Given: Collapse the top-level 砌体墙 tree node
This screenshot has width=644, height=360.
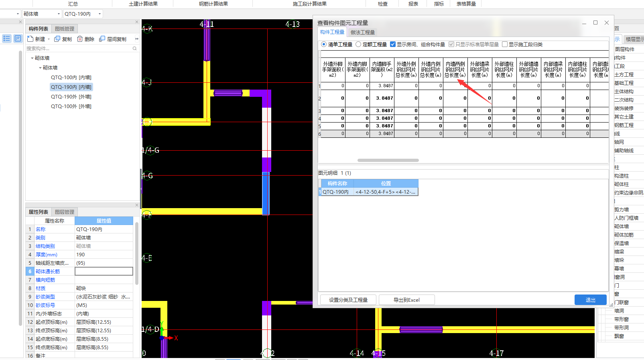Looking at the screenshot, I should (32, 58).
